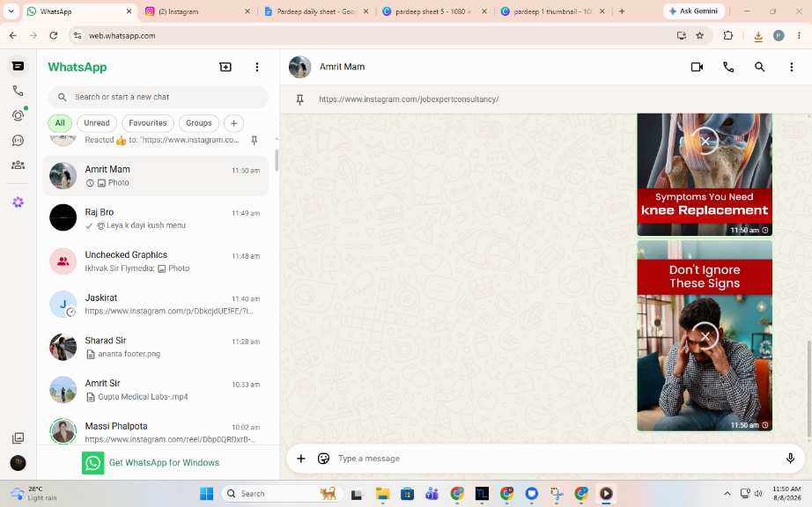Switch to Pardeep daily sheet tab
The width and height of the screenshot is (812, 507).
pos(315,11)
